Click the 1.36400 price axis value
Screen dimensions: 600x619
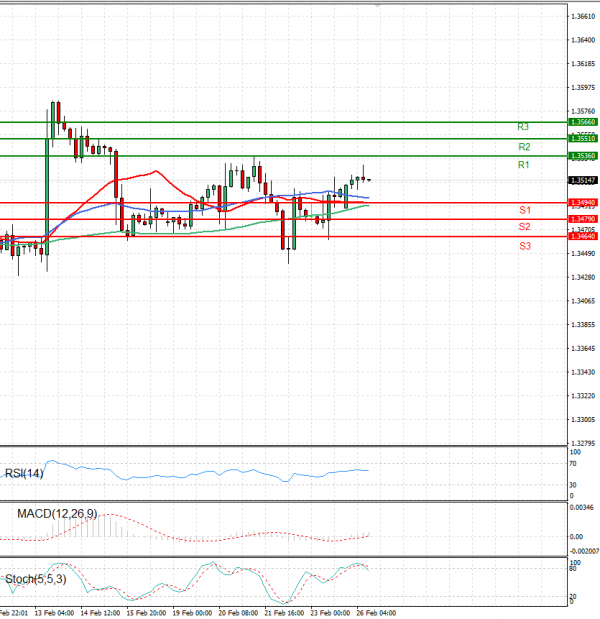coord(583,40)
